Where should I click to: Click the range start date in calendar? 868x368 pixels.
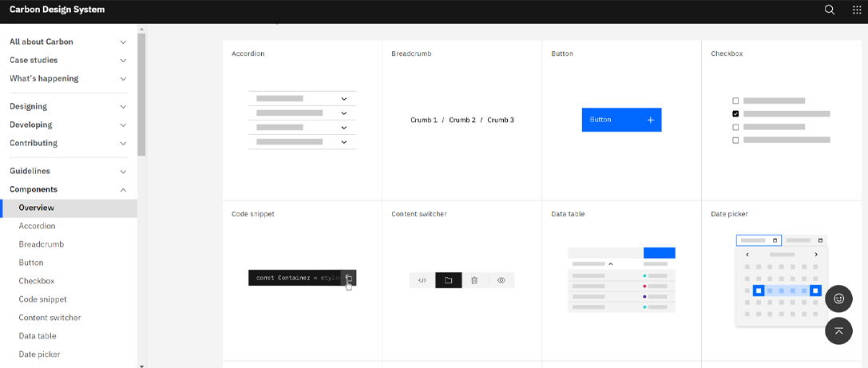pos(759,291)
